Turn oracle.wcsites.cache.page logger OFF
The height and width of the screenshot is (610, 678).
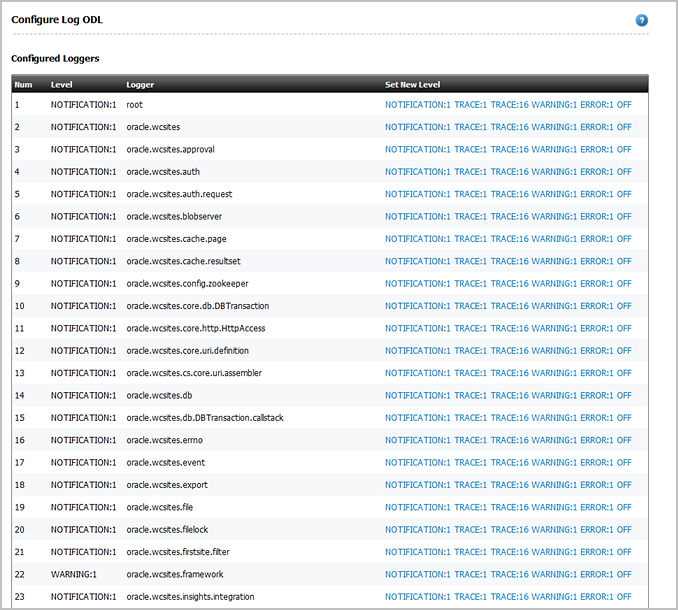(x=624, y=239)
